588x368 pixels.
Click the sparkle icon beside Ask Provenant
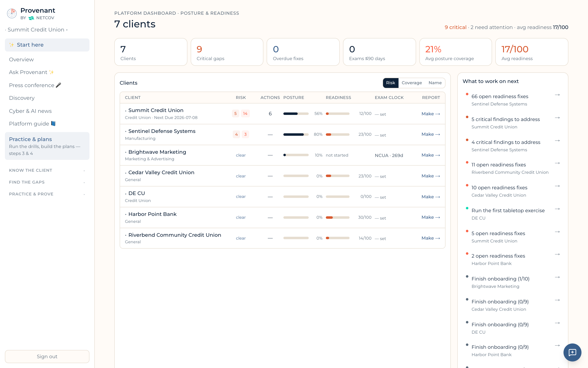pos(51,72)
